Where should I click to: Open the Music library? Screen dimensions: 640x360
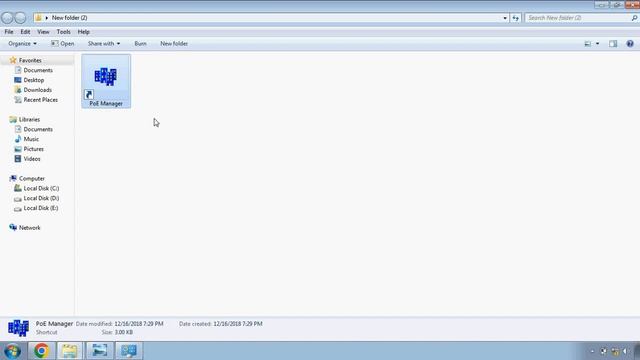coord(31,139)
